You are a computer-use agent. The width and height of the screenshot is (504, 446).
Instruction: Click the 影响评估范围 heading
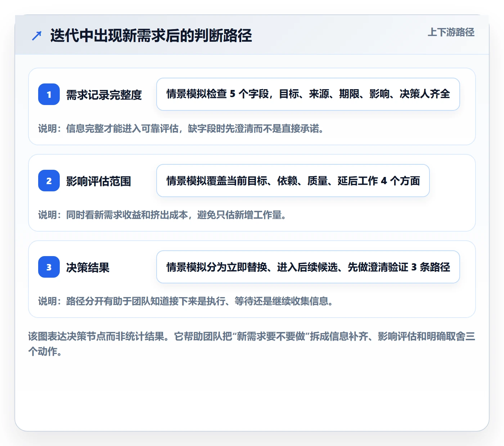(x=99, y=181)
